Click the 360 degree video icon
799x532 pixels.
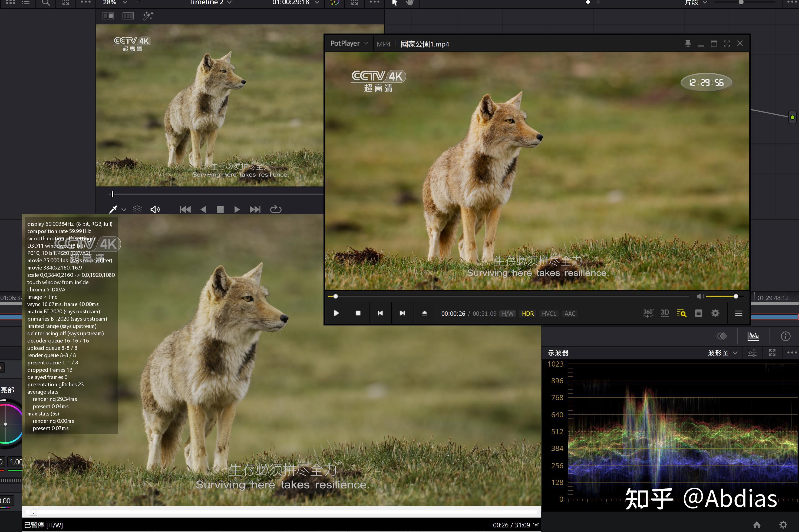pyautogui.click(x=648, y=313)
